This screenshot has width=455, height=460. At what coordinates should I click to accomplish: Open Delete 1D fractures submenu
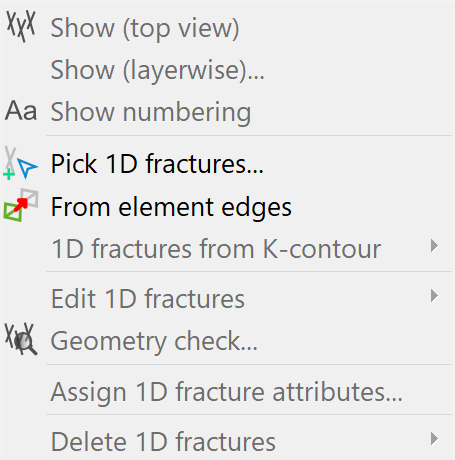pyautogui.click(x=227, y=441)
